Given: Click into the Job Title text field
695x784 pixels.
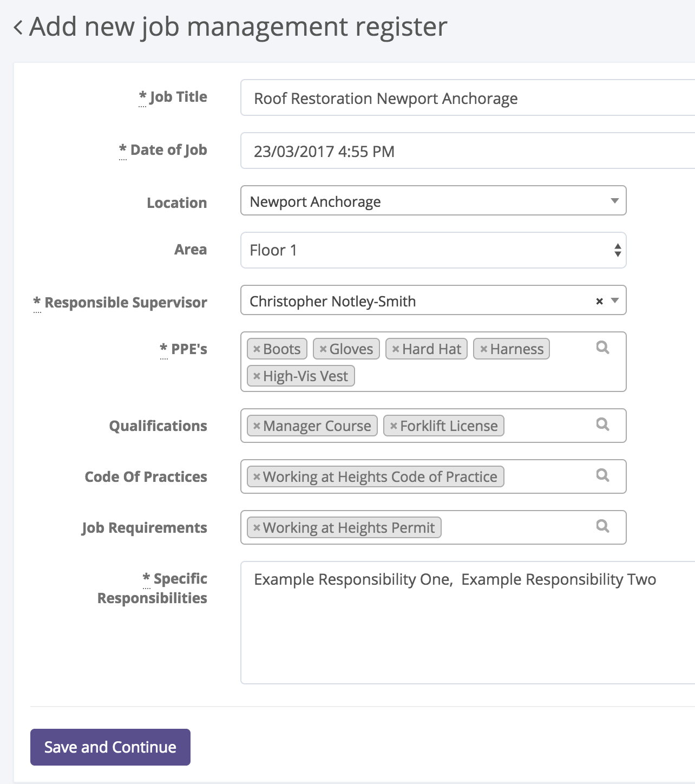Looking at the screenshot, I should click(465, 98).
